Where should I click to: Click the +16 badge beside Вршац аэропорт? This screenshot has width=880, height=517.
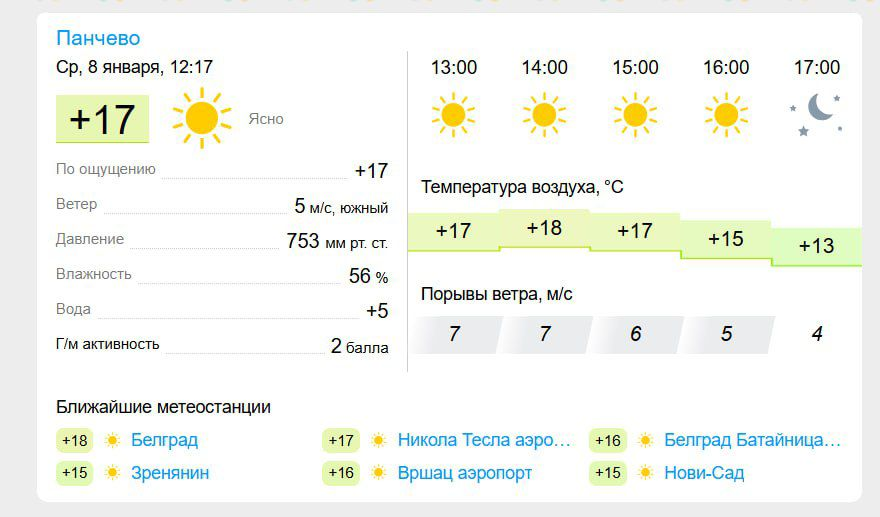pyautogui.click(x=341, y=473)
